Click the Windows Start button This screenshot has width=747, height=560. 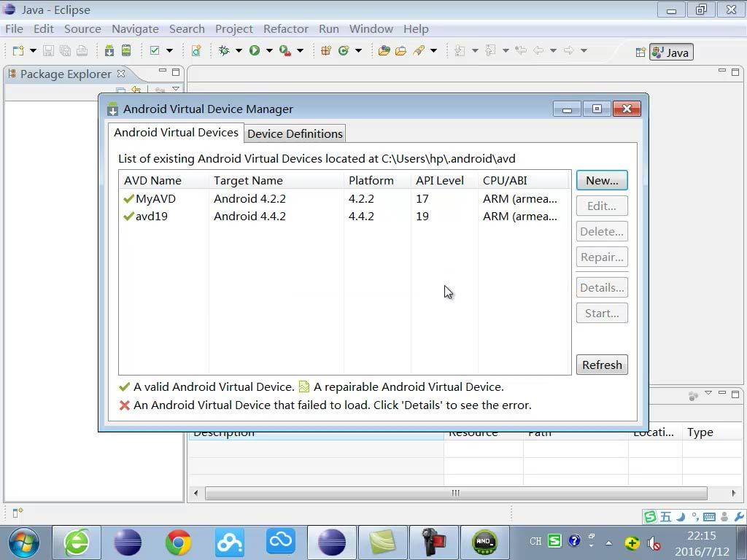click(x=24, y=542)
